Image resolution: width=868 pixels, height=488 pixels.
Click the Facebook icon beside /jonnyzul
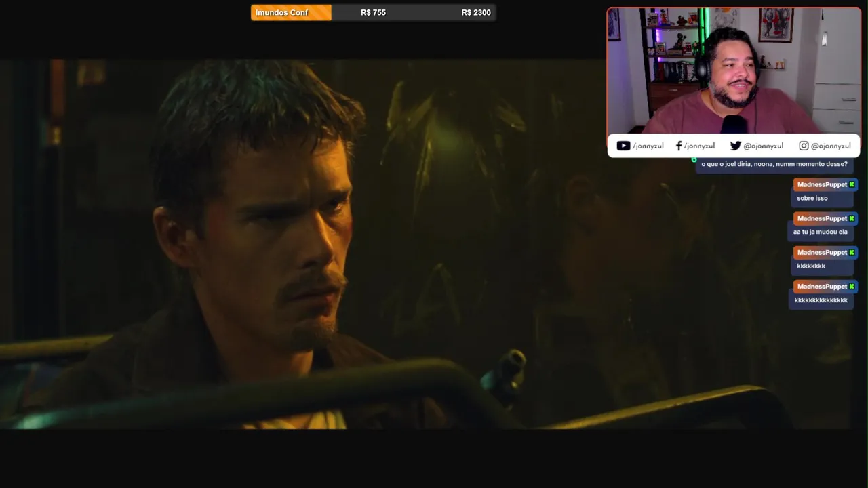679,146
